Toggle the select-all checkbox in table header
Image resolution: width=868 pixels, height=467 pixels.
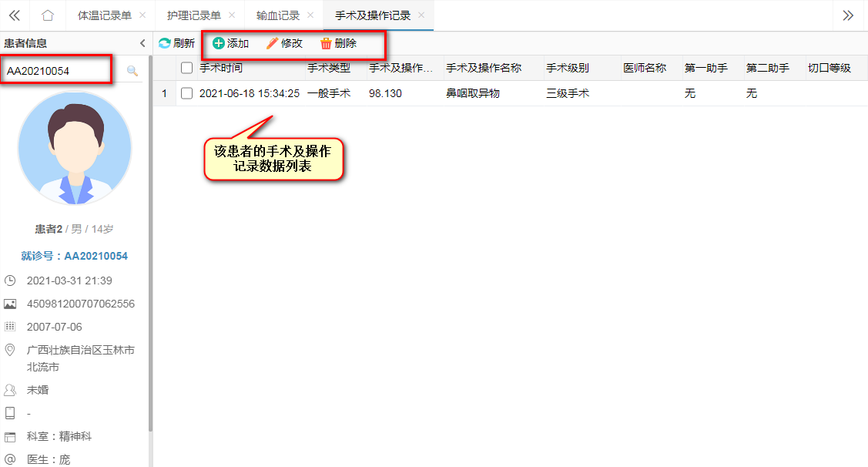186,68
